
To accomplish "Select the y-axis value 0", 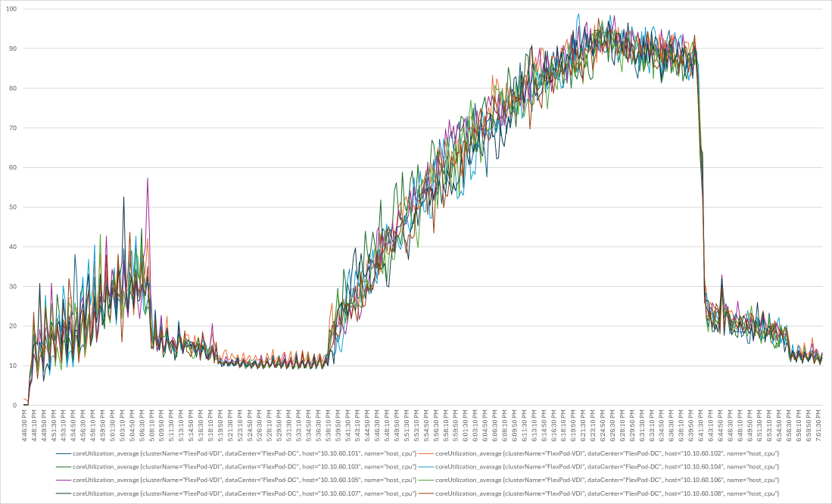I will pos(15,406).
